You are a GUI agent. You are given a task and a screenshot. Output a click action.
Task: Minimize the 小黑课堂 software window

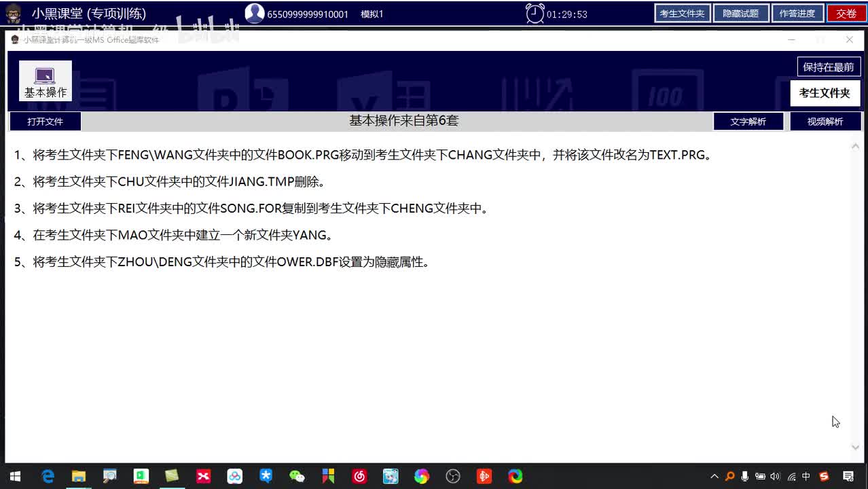(791, 39)
